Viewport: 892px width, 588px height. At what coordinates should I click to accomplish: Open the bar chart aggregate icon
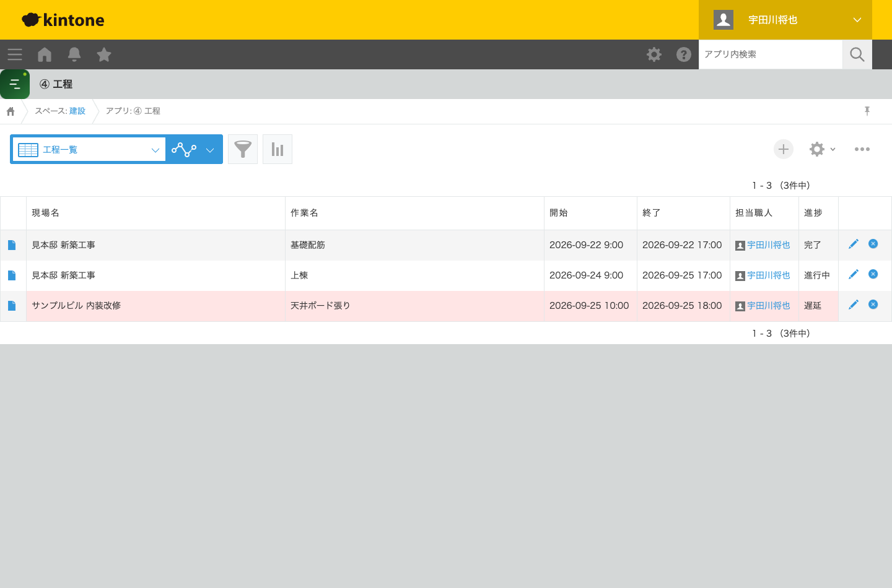click(278, 149)
